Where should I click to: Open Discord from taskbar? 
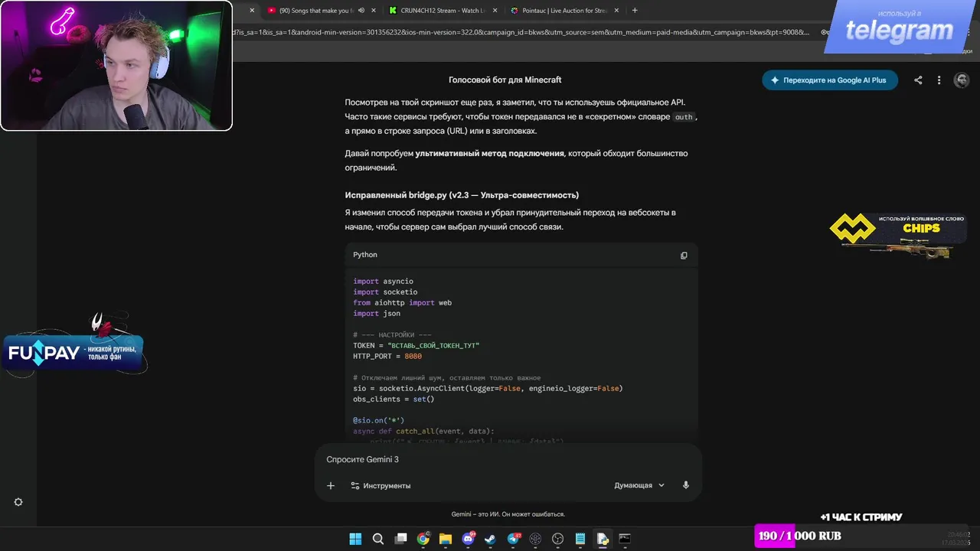click(468, 539)
